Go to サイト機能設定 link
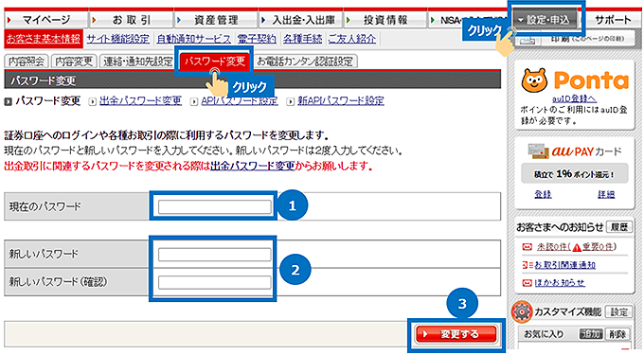The height and width of the screenshot is (355, 644). 118,39
